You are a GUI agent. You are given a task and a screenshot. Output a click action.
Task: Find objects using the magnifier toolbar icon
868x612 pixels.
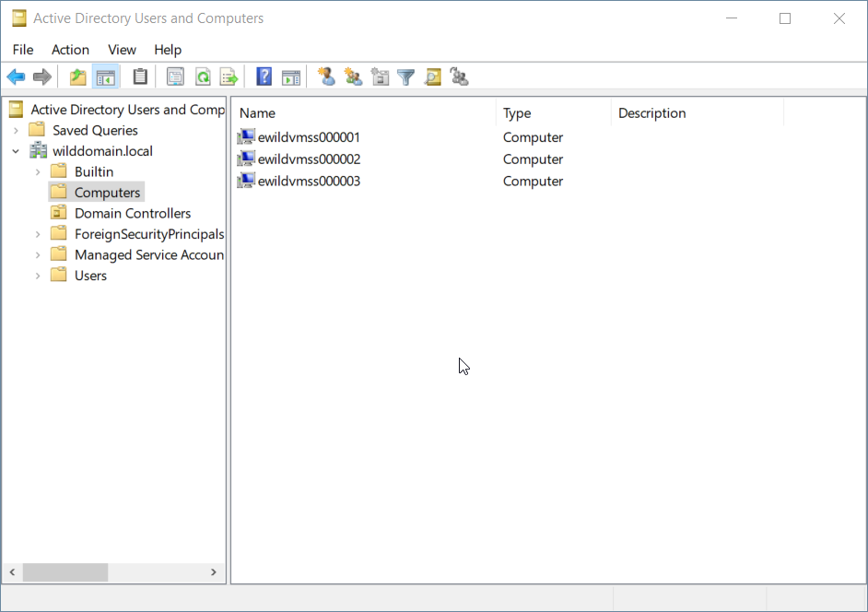432,76
